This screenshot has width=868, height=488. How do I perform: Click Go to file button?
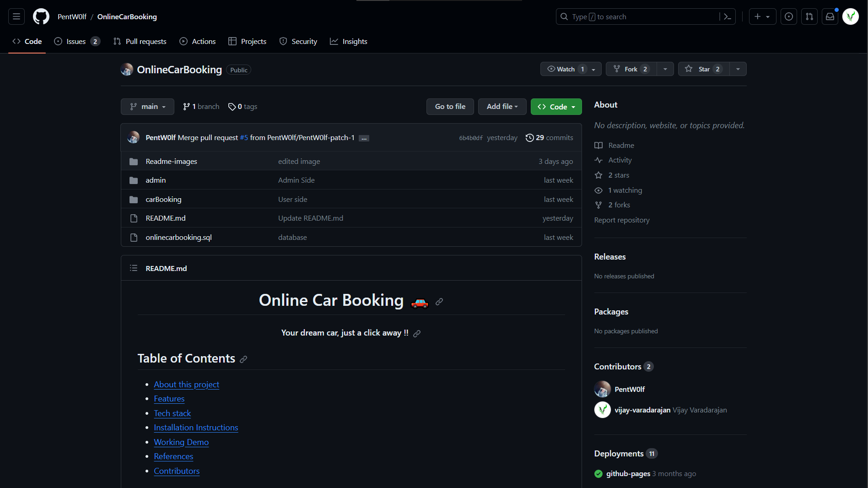(x=450, y=107)
